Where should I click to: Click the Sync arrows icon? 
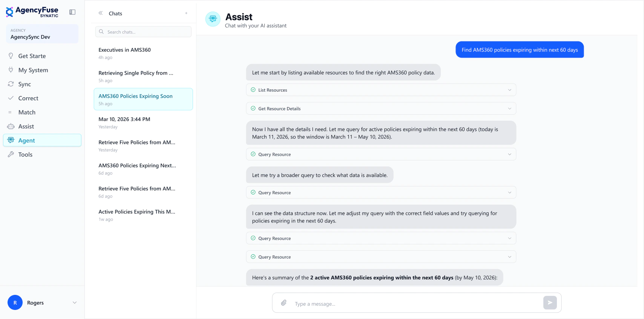click(x=11, y=84)
